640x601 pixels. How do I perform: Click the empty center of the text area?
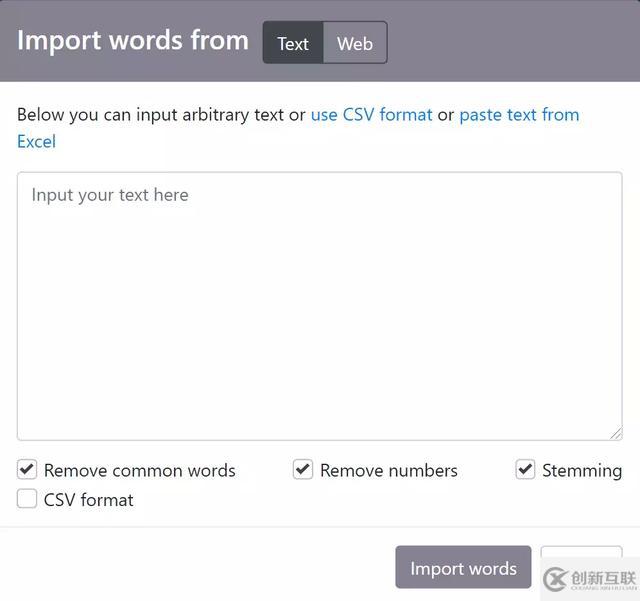click(x=320, y=306)
